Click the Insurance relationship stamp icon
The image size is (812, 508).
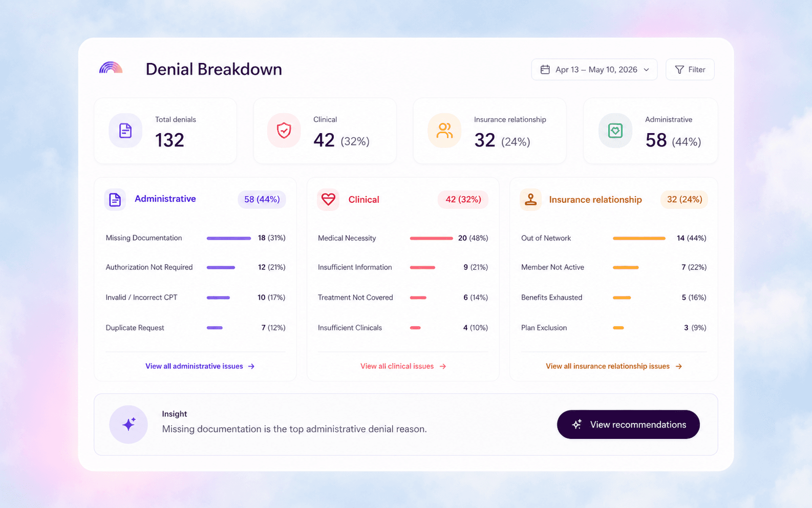531,200
